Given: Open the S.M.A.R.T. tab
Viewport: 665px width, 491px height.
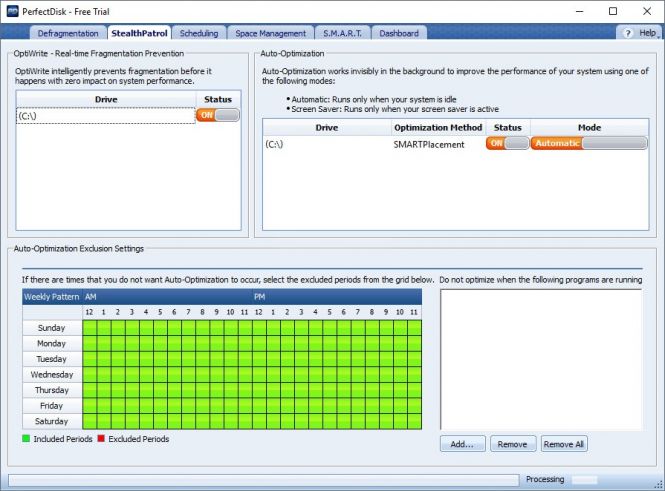Looking at the screenshot, I should pyautogui.click(x=342, y=33).
